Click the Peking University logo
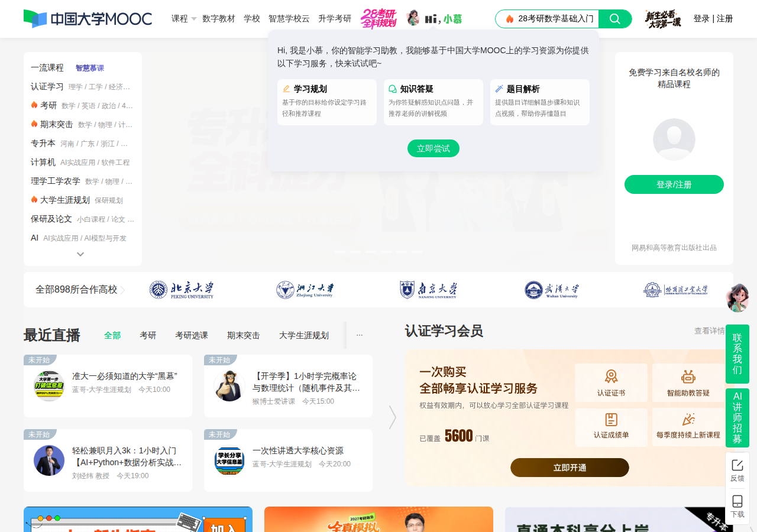The width and height of the screenshot is (757, 532). tap(182, 290)
